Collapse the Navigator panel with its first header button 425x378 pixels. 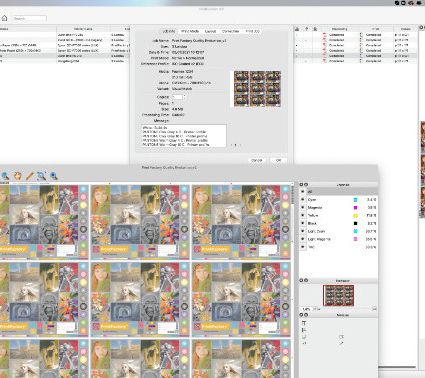point(301,280)
